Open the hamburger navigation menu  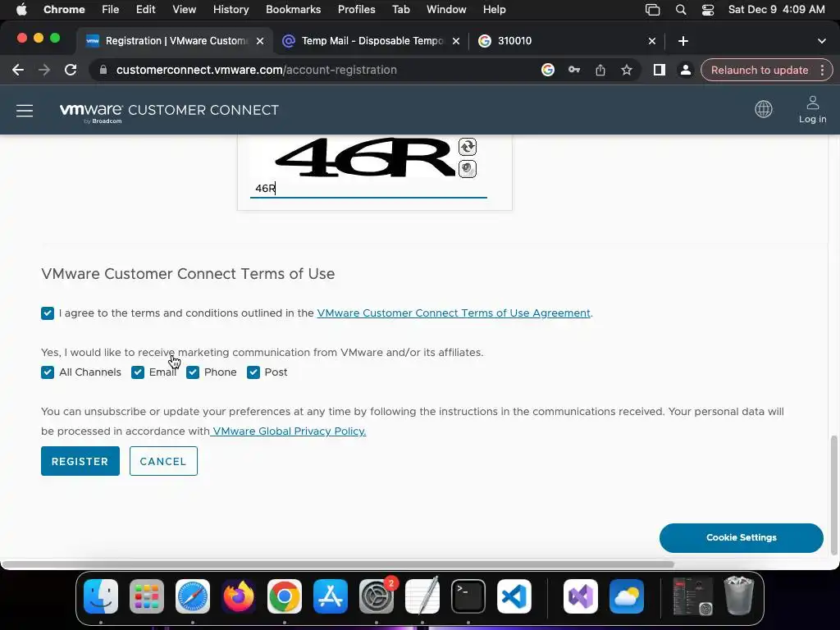click(25, 111)
